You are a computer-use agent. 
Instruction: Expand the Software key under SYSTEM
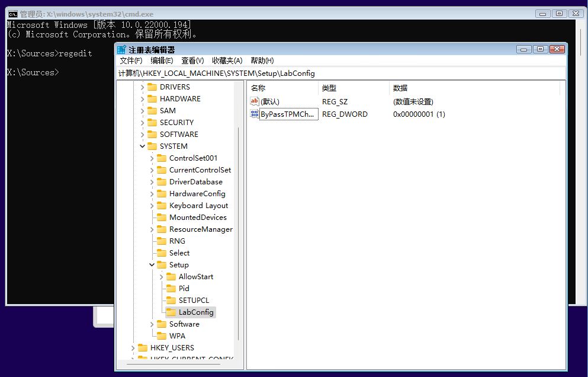pos(152,324)
